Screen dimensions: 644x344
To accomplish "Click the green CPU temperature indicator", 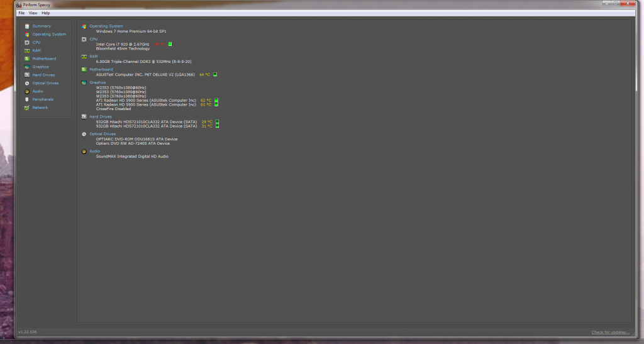I will point(170,44).
